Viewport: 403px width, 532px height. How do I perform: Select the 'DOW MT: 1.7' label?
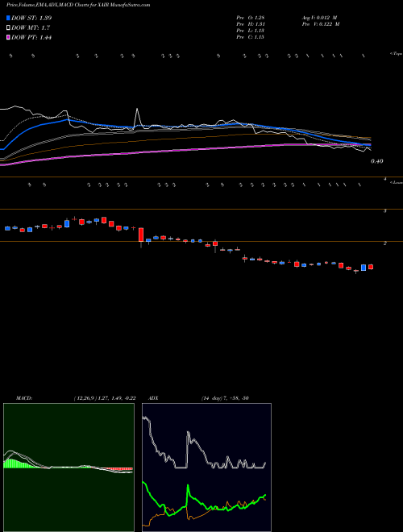tap(31, 28)
